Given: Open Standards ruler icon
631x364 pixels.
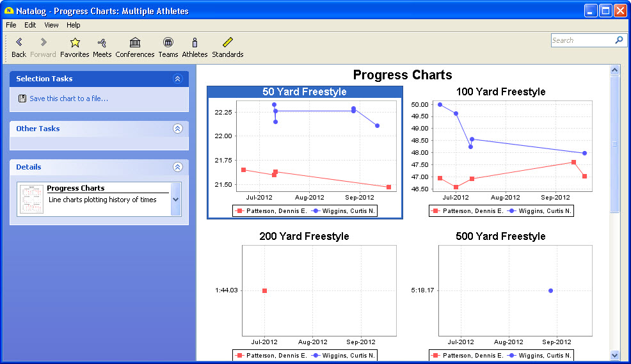Looking at the screenshot, I should (227, 43).
